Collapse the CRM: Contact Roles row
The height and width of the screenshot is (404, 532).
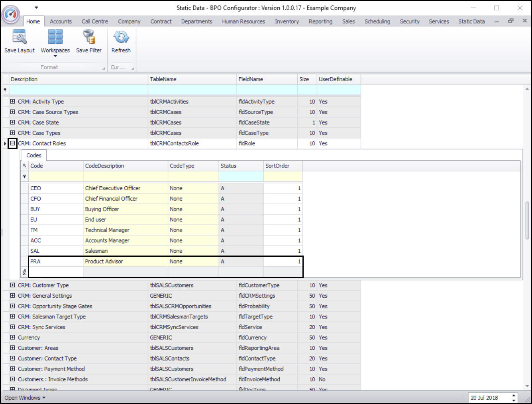(x=12, y=143)
